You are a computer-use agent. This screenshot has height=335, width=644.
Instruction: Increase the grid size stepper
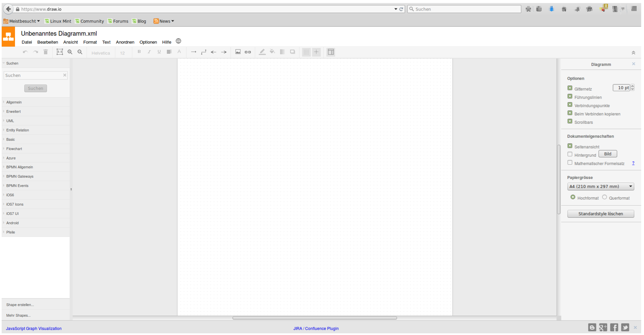632,86
